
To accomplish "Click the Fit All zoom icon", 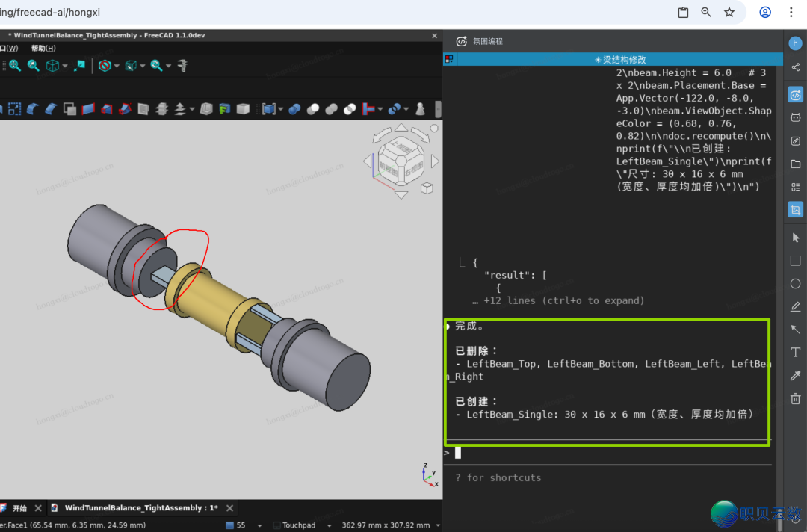I will (x=13, y=66).
